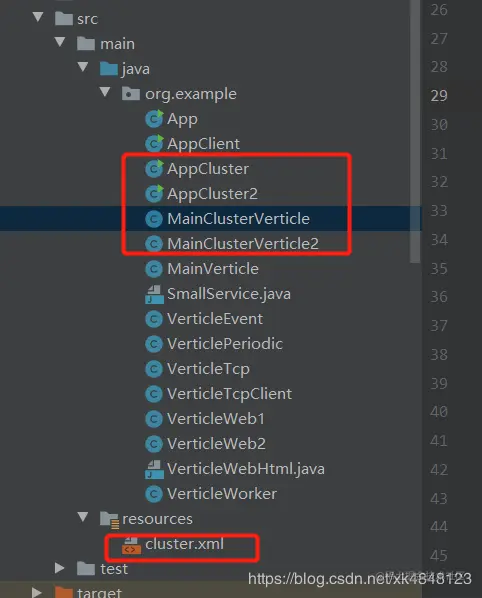This screenshot has width=482, height=598.
Task: Click line number 29 in the gutter
Action: 439,96
